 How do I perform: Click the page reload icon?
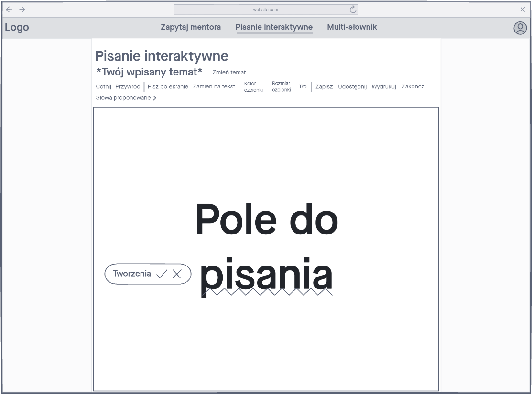click(353, 10)
